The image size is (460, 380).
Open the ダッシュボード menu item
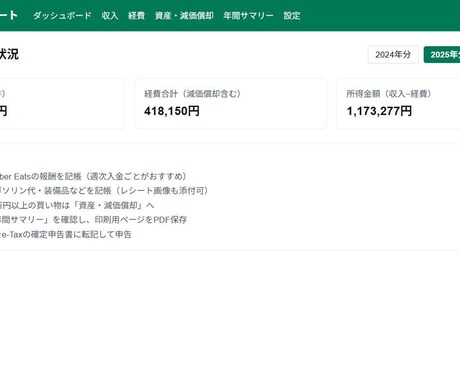tap(62, 16)
